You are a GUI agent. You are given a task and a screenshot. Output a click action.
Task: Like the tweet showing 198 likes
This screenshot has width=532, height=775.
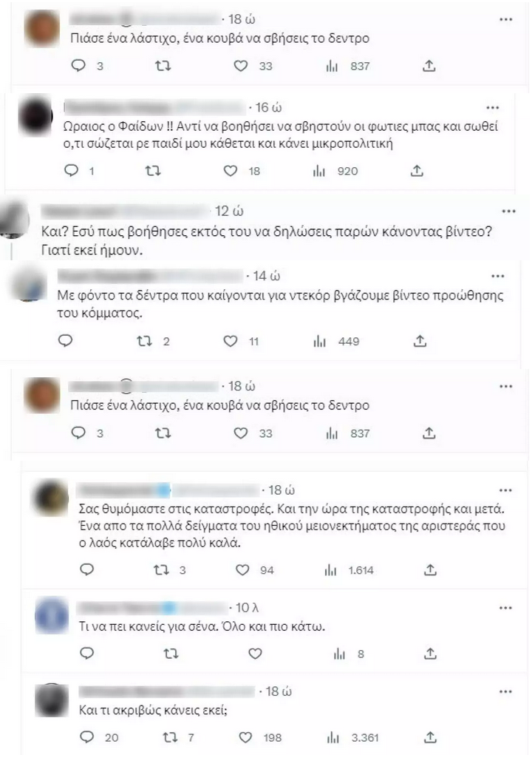245,737
